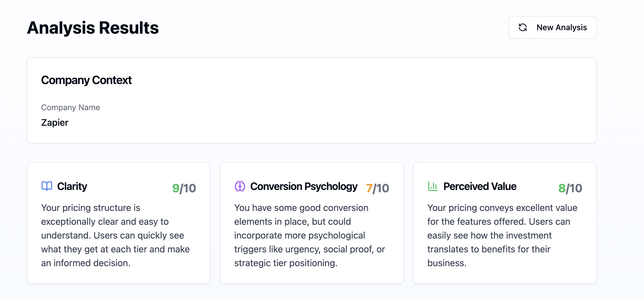Click the Conversion Psychology brain icon
Image resolution: width=644 pixels, height=297 pixels.
(x=240, y=186)
